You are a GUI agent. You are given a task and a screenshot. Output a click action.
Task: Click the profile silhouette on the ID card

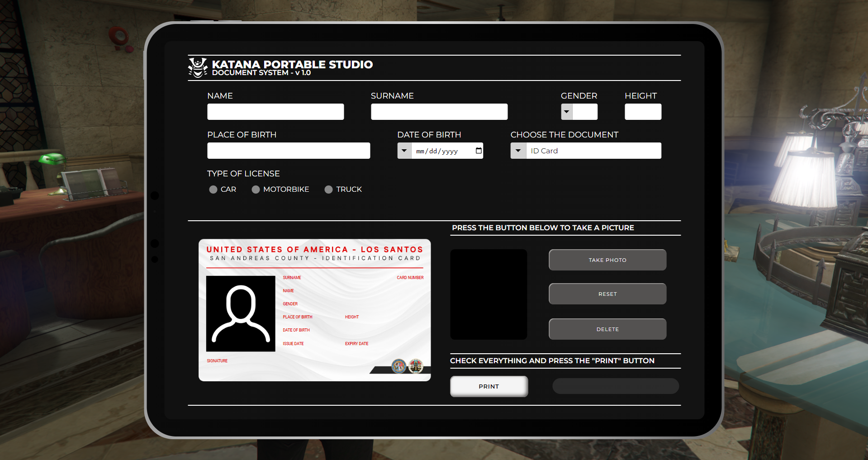[241, 313]
